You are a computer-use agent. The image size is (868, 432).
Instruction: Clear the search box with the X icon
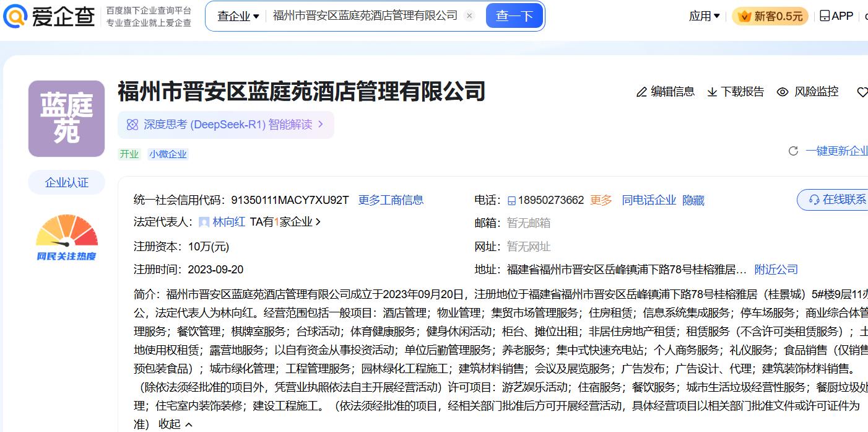click(x=469, y=16)
